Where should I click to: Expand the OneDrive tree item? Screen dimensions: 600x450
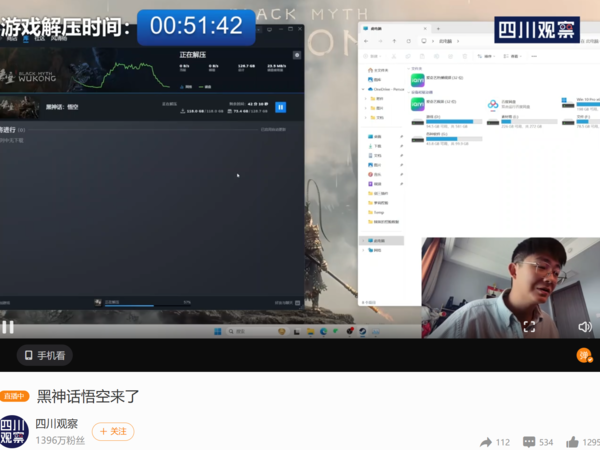(x=366, y=89)
